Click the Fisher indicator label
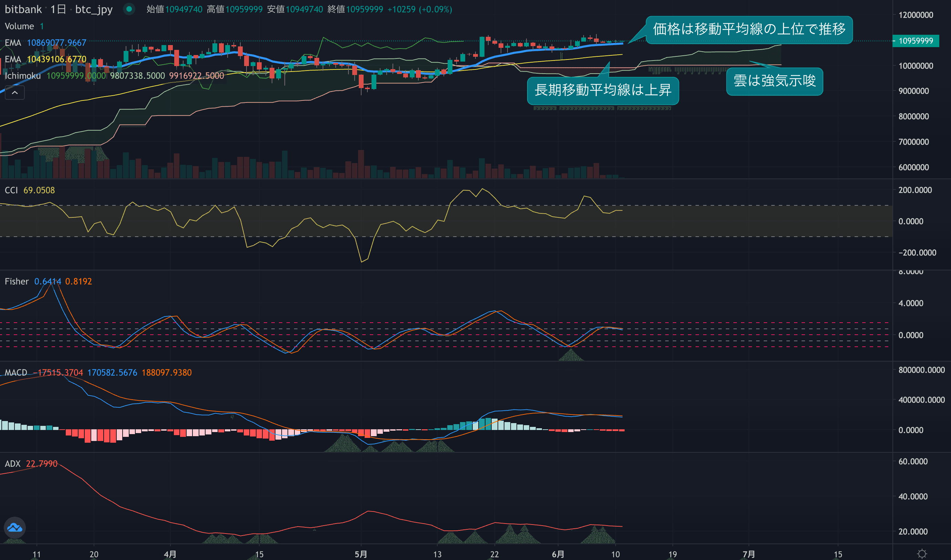Viewport: 951px width, 560px height. [x=17, y=281]
